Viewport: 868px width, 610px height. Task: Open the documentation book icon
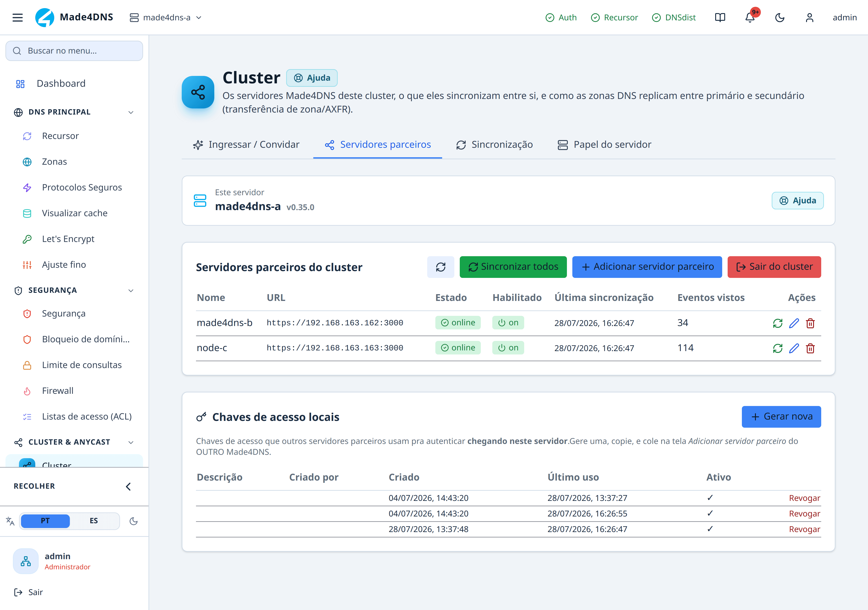coord(720,17)
